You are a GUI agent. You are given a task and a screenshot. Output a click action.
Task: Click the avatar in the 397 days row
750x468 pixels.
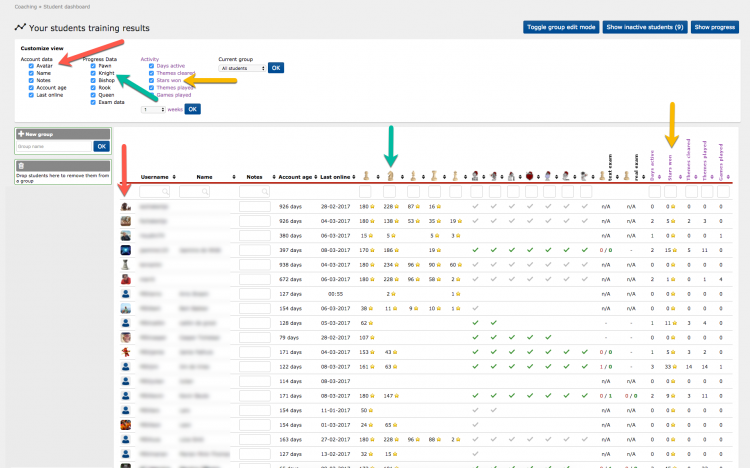click(x=125, y=250)
